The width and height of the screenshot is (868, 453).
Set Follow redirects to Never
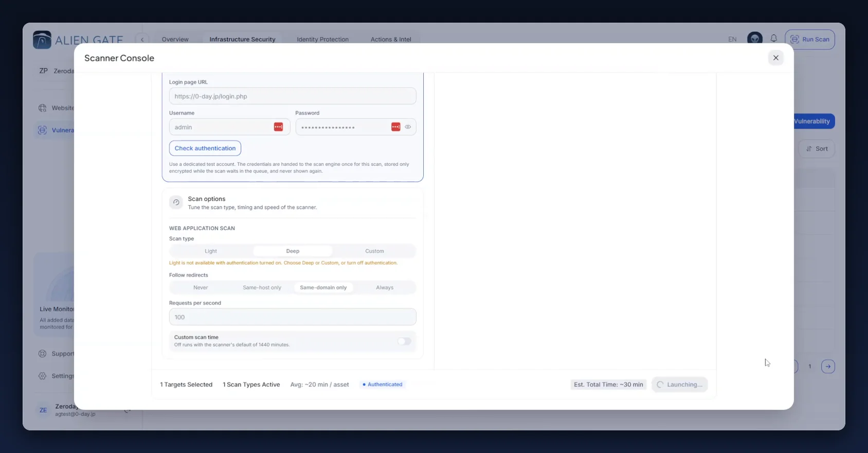click(x=201, y=288)
